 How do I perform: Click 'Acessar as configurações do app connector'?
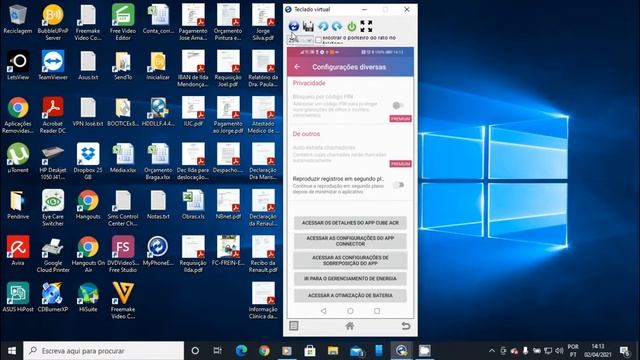350,241
